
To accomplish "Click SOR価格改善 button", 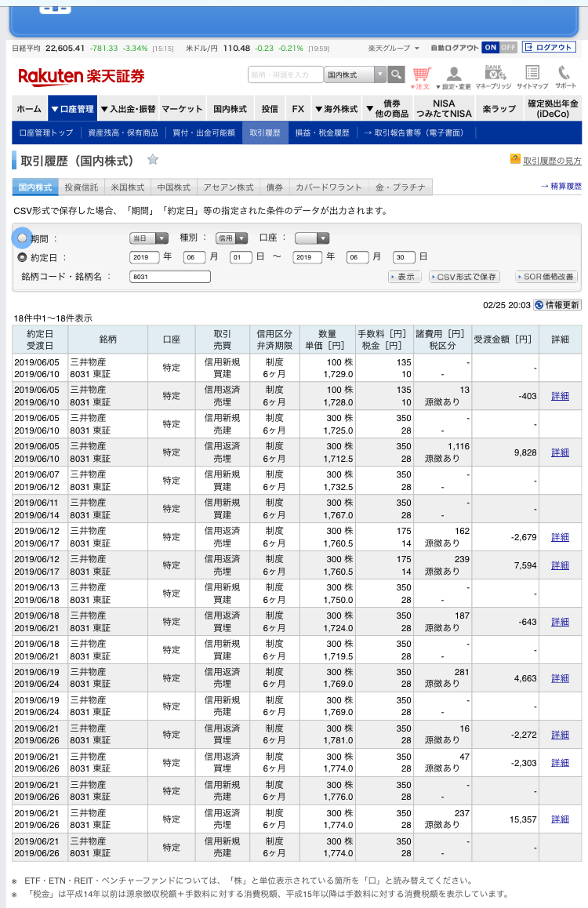I will coord(547,277).
